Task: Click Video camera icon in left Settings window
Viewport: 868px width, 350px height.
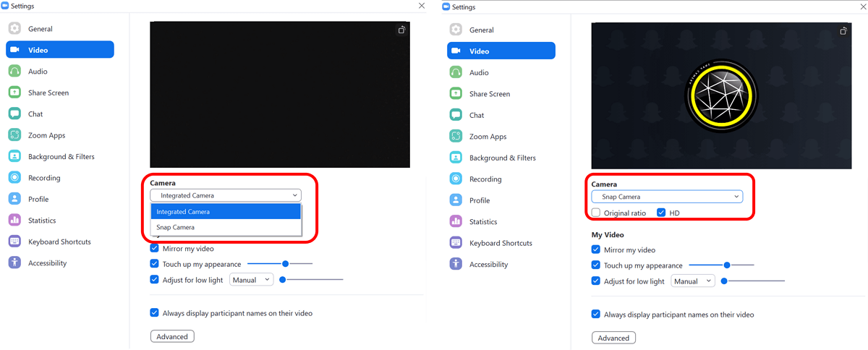Action: point(14,50)
